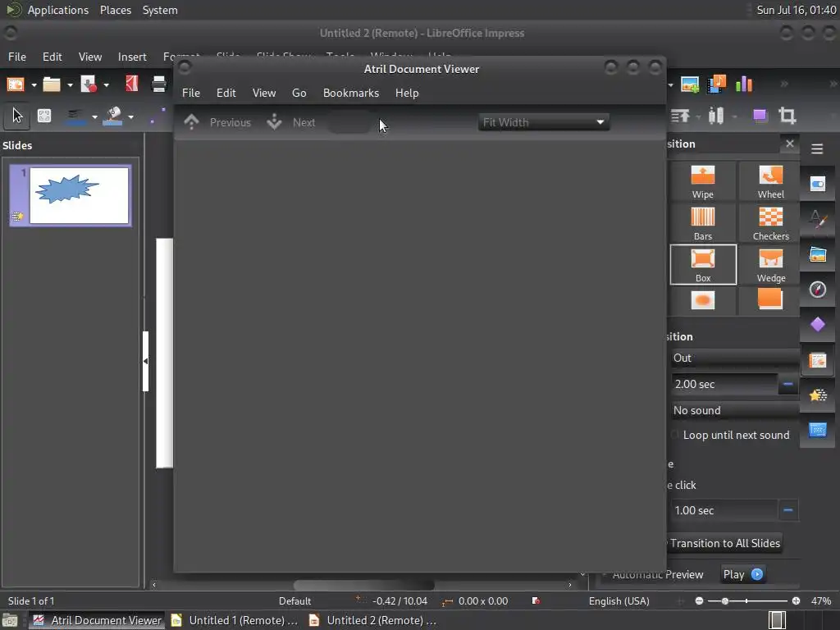Open the New presentation dropdown arrow
Screen dimensions: 840x630
click(34, 84)
